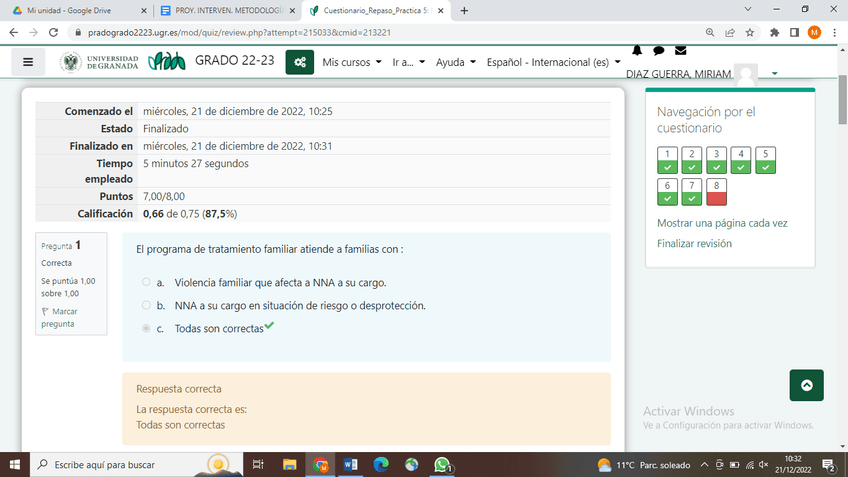Show hidden system tray icons
Image resolution: width=848 pixels, height=477 pixels.
[x=704, y=465]
